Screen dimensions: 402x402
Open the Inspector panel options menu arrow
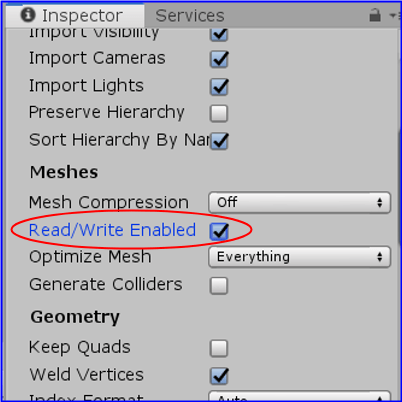pyautogui.click(x=393, y=15)
